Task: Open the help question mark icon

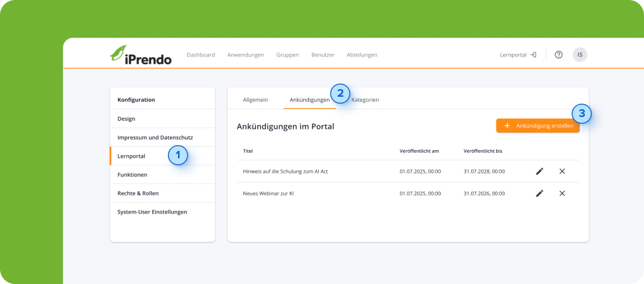Action: click(558, 55)
